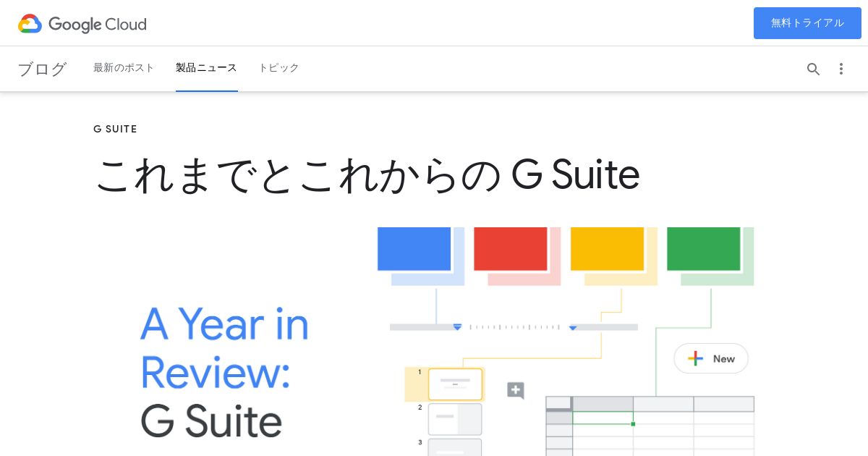This screenshot has width=868, height=456.
Task: Click the Google Cloud logo
Action: point(82,24)
